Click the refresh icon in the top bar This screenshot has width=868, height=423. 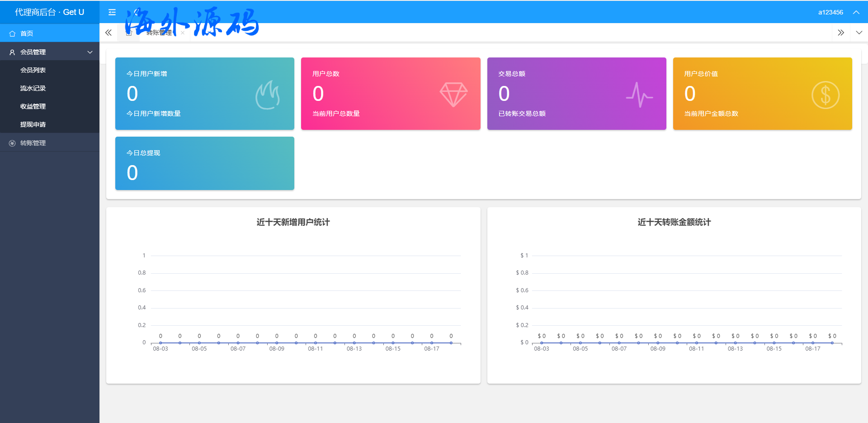pos(136,12)
